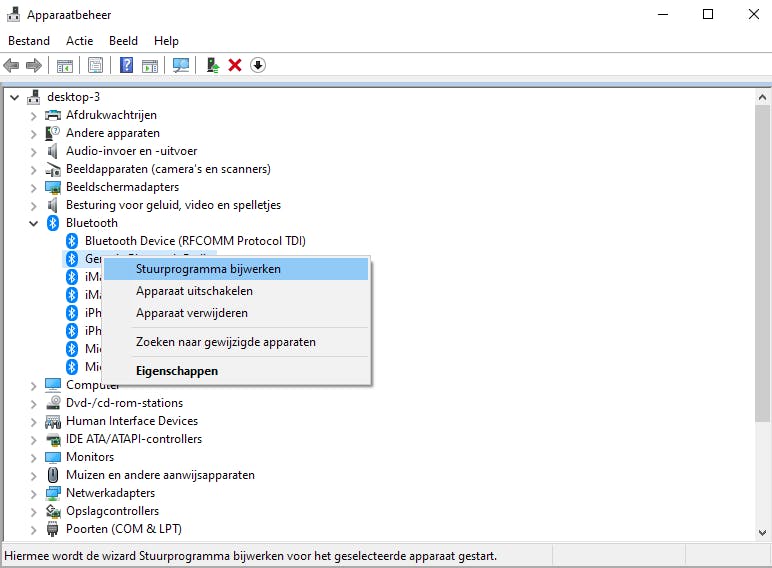Open the Properties sheet toolbar icon
772x568 pixels.
tap(96, 65)
